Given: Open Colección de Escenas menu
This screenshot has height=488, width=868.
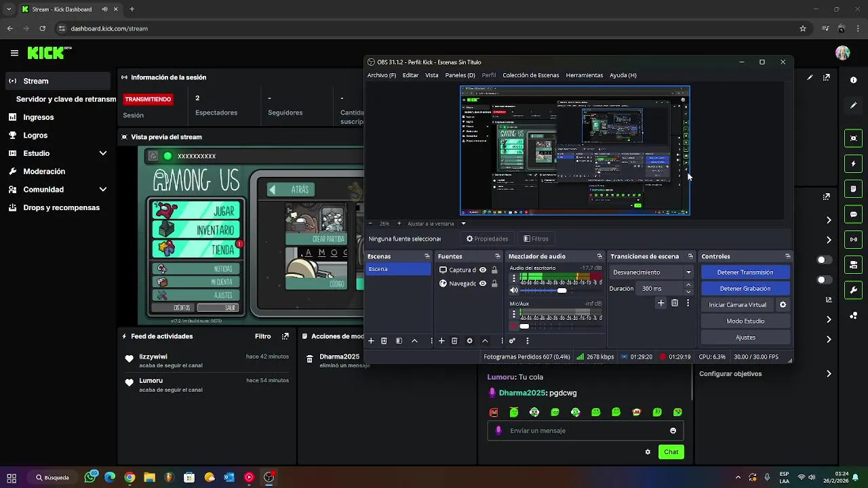Looking at the screenshot, I should coord(531,75).
